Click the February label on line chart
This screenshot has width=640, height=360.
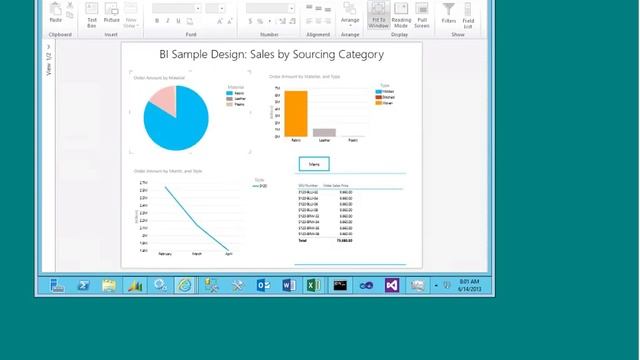(165, 254)
